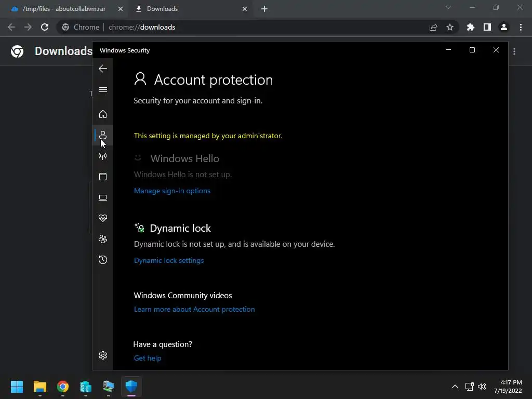Close the aboutcollabvm.rar browser tab

pos(121,9)
